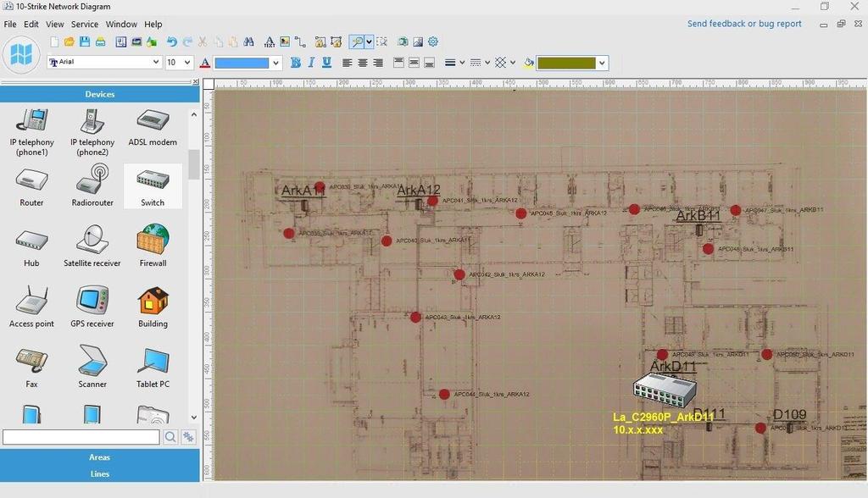Expand the Lines panel section
Screen dimensions: 868x498
100,473
